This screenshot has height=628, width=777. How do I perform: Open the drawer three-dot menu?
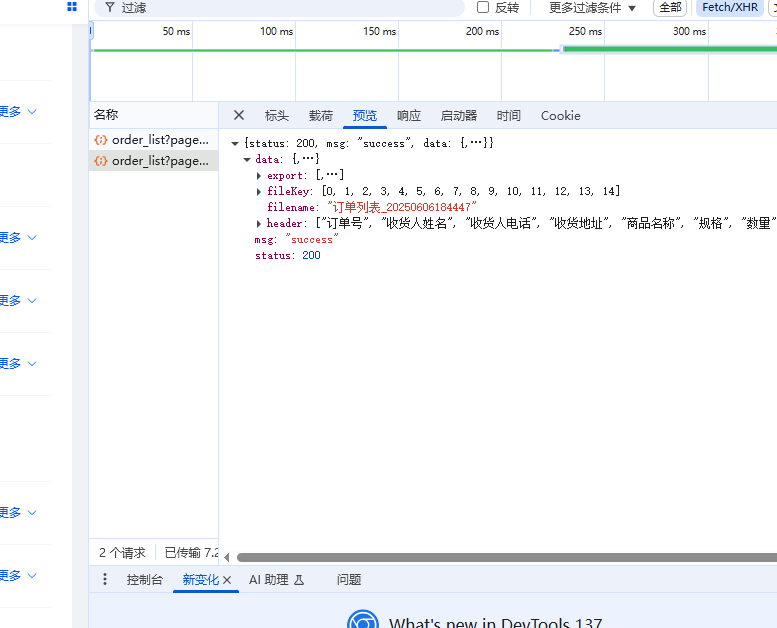[x=105, y=579]
